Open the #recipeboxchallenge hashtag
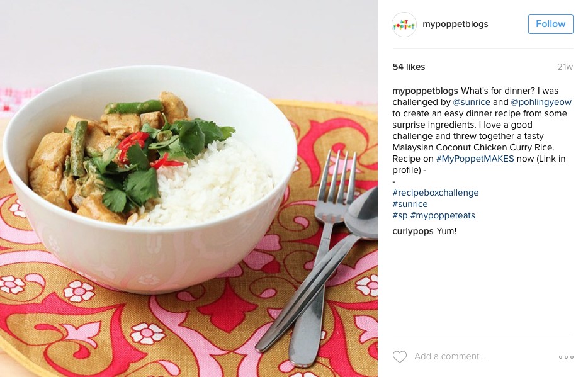This screenshot has width=588, height=377. pos(436,193)
